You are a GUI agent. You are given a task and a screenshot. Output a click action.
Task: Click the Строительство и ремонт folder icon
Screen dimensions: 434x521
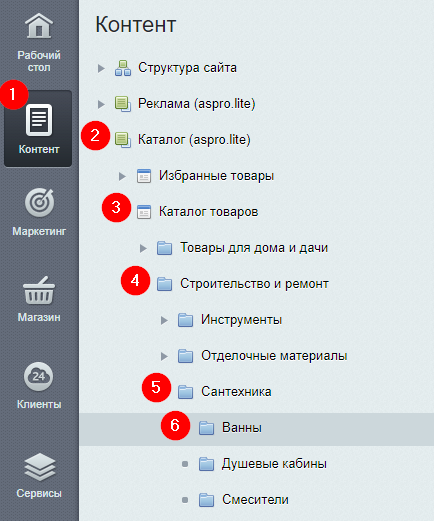coord(165,284)
